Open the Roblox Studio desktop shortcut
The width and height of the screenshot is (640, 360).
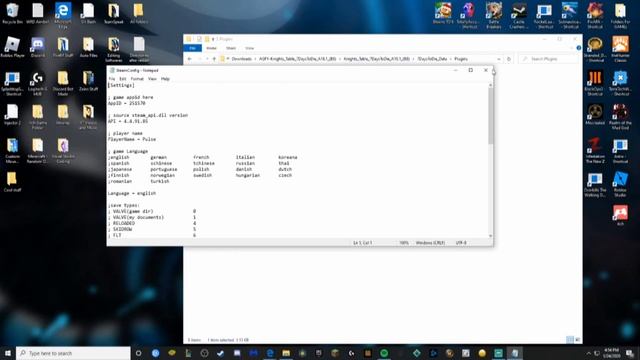coord(620,184)
